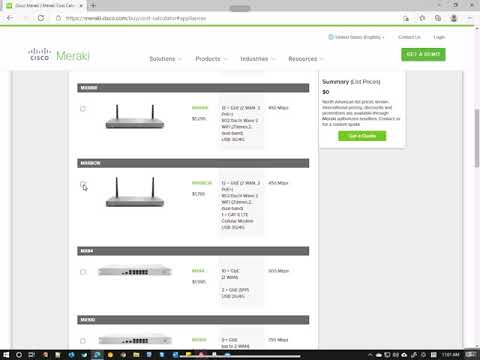Click the browser address bar URL
Image resolution: width=480 pixels, height=360 pixels.
[x=136, y=18]
